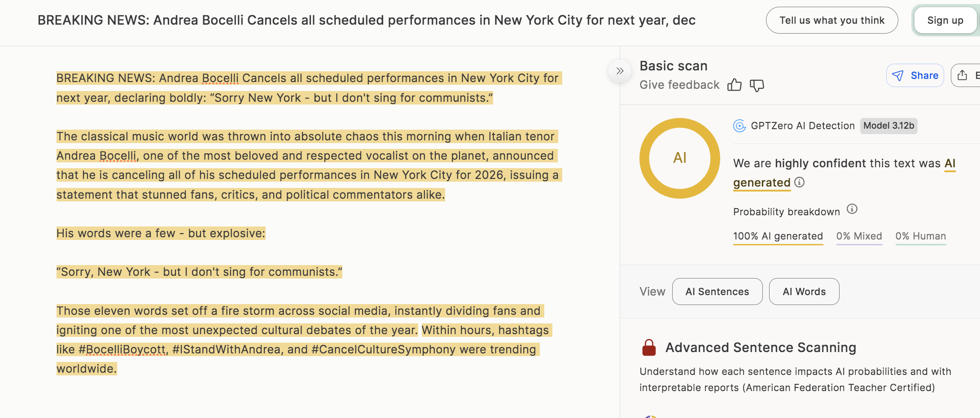
Task: Click the thumbs up feedback icon
Action: pos(735,85)
